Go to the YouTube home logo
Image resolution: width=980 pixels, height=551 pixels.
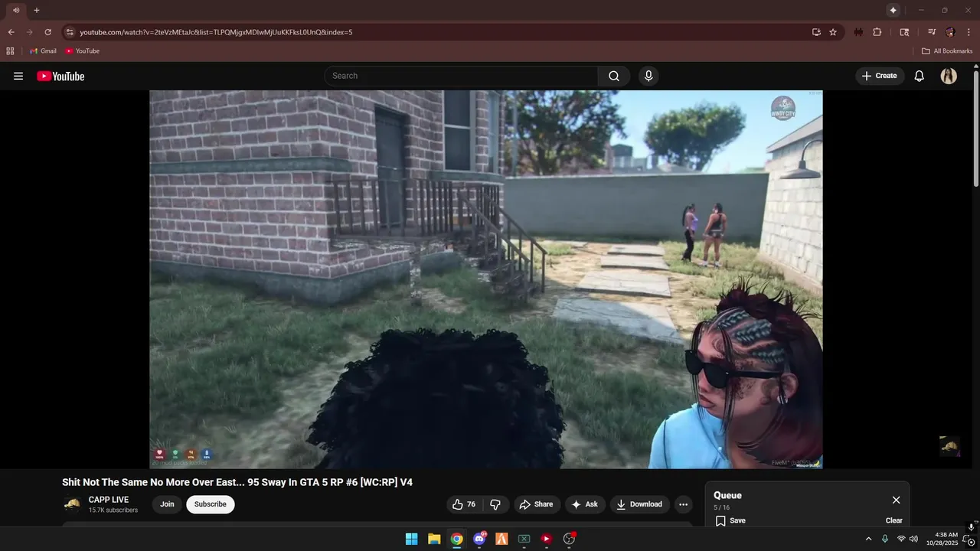pyautogui.click(x=60, y=76)
